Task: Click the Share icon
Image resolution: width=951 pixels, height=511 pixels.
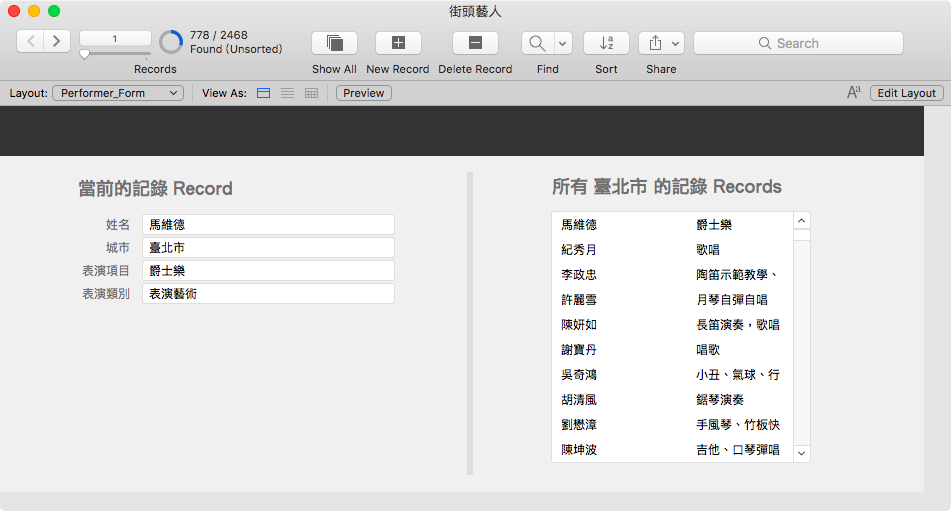Action: pyautogui.click(x=655, y=43)
